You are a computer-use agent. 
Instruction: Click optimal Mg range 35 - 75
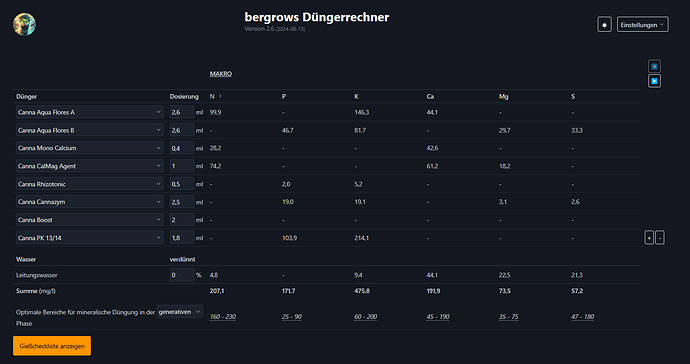coord(508,316)
